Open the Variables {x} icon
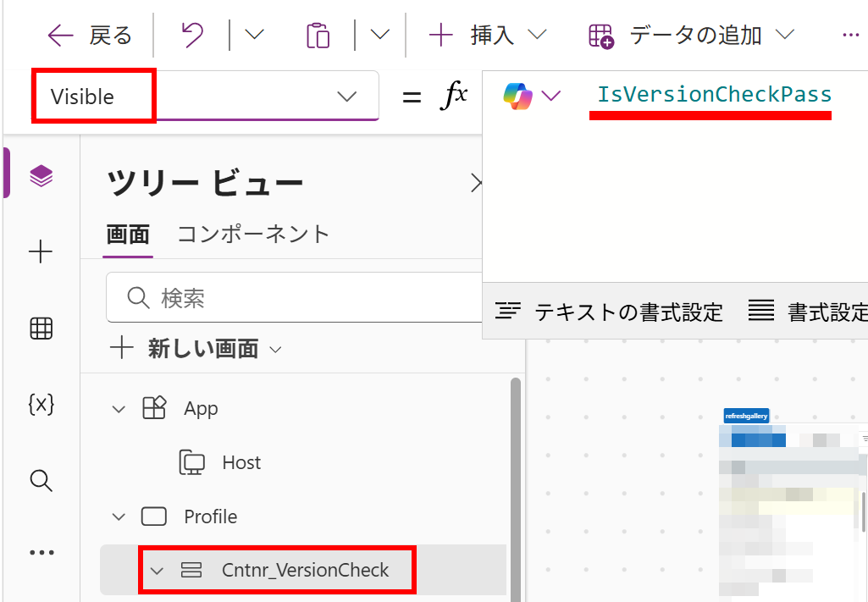 [x=41, y=405]
